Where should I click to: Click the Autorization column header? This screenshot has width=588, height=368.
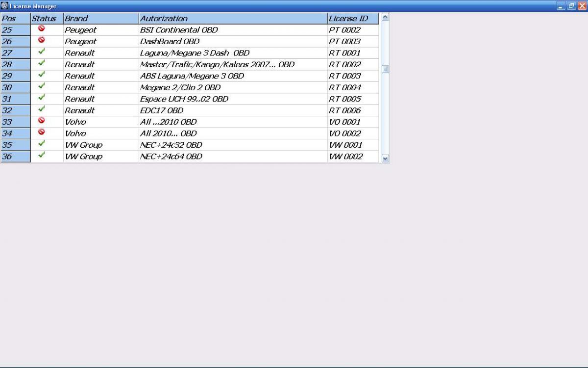pos(233,18)
